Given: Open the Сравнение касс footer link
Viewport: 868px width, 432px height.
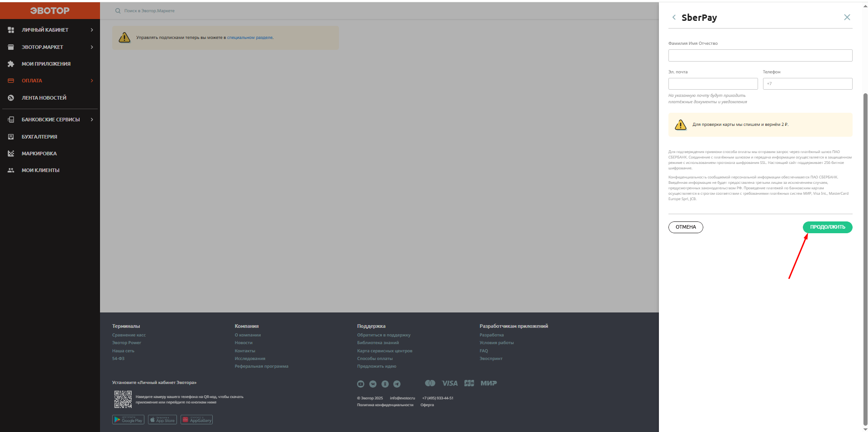Looking at the screenshot, I should pos(129,335).
